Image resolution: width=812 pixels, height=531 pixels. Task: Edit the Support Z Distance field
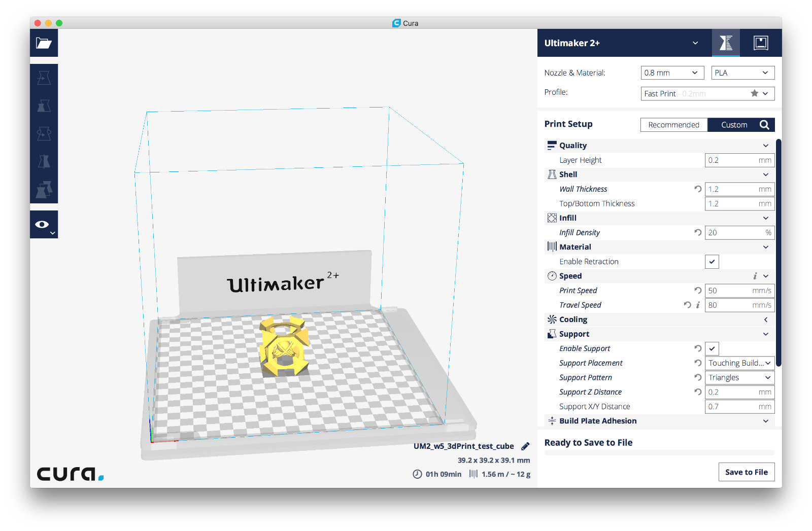point(740,392)
